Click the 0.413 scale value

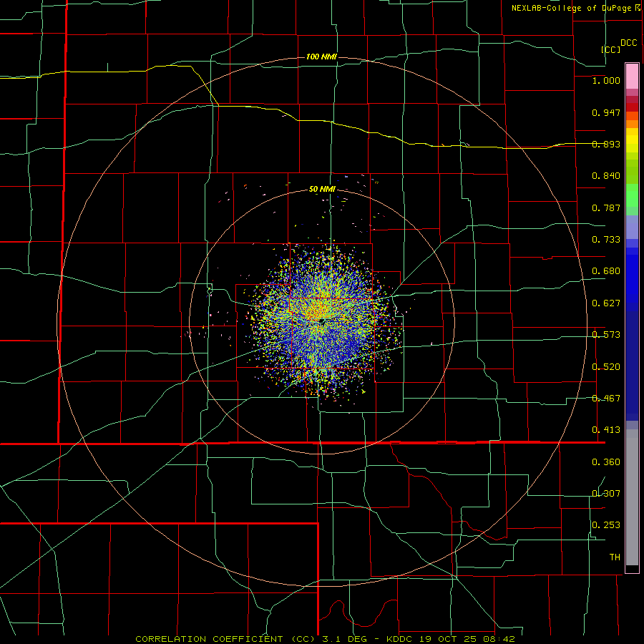(606, 430)
